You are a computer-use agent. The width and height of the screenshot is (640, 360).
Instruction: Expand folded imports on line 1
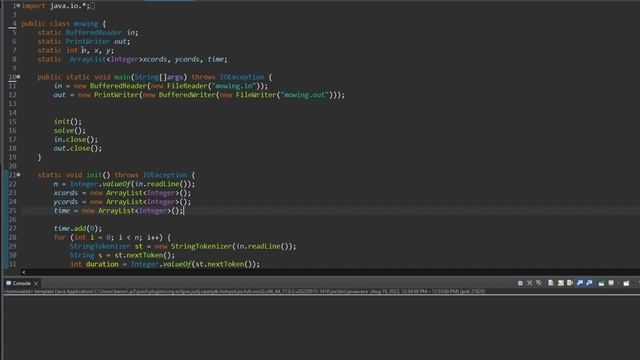pyautogui.click(x=18, y=6)
